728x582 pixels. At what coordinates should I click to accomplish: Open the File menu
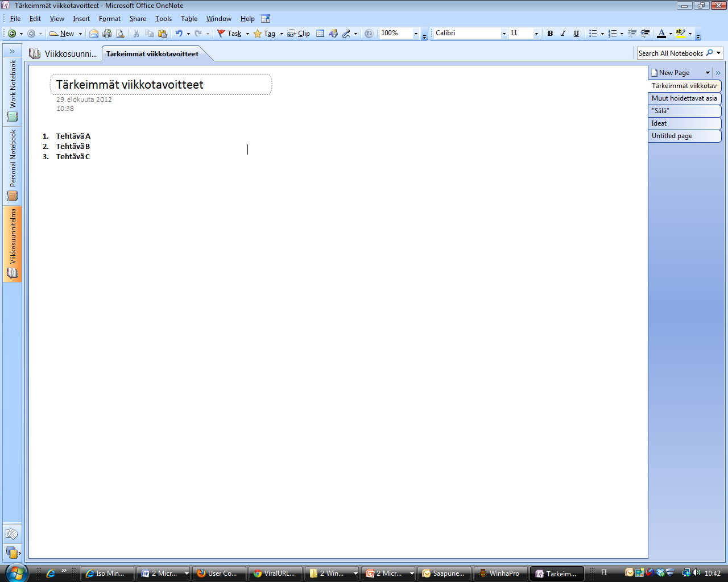15,19
